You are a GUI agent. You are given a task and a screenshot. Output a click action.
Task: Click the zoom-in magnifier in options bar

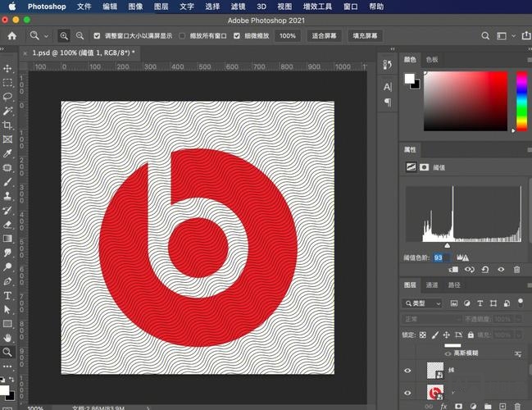tap(64, 36)
